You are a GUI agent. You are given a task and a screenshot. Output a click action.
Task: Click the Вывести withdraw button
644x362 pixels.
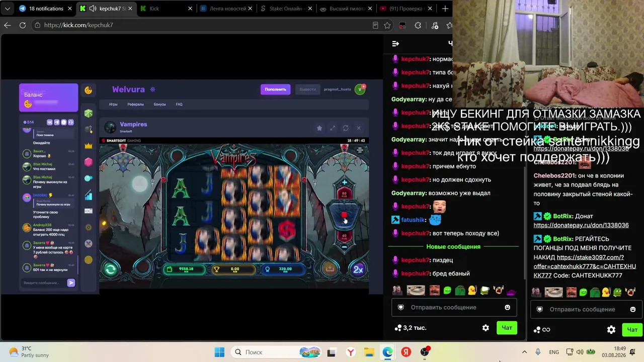(x=307, y=89)
